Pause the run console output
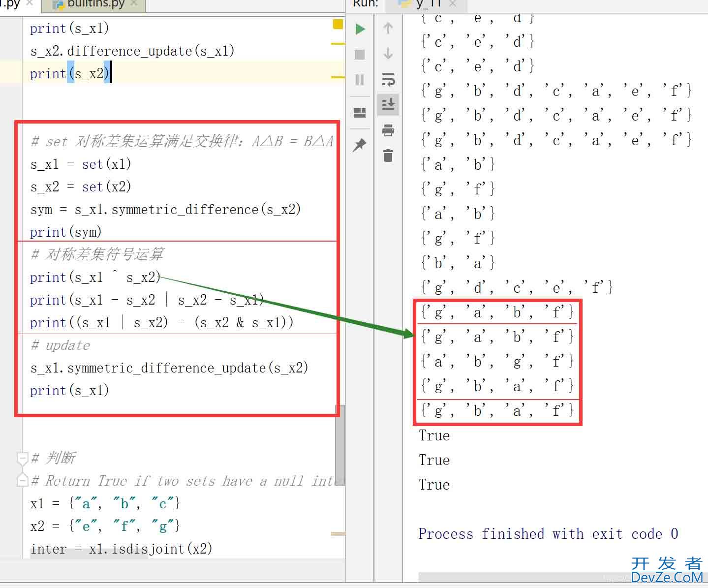 (360, 80)
